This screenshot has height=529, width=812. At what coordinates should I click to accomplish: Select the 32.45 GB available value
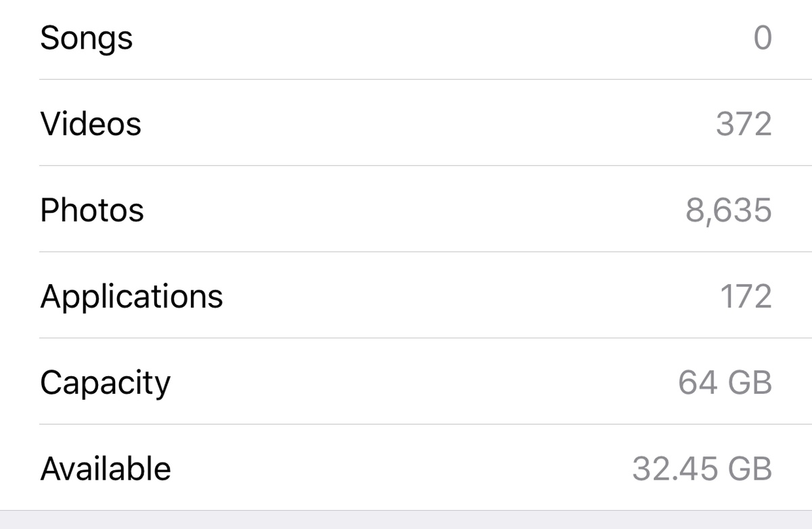point(702,469)
